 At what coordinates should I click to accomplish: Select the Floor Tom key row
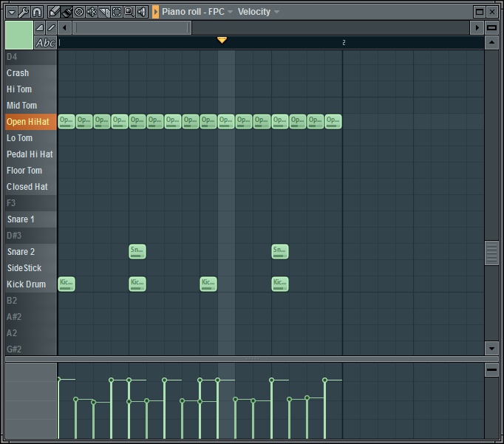31,171
